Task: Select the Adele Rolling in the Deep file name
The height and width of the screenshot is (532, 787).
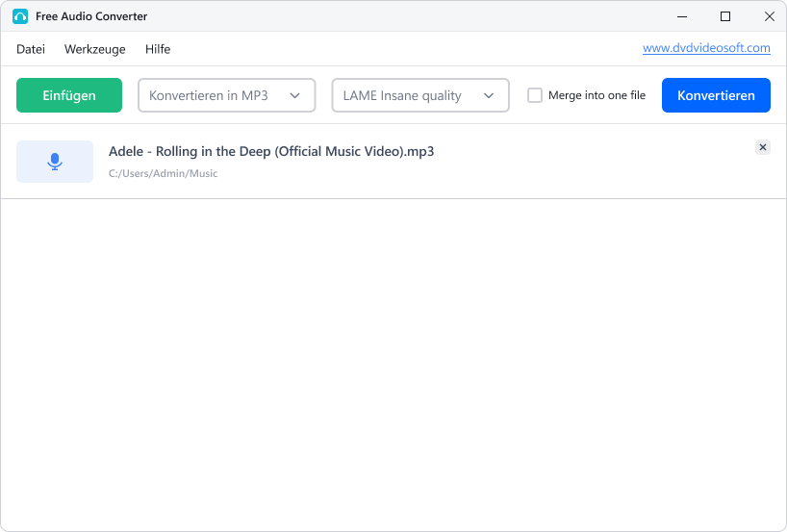Action: [271, 152]
